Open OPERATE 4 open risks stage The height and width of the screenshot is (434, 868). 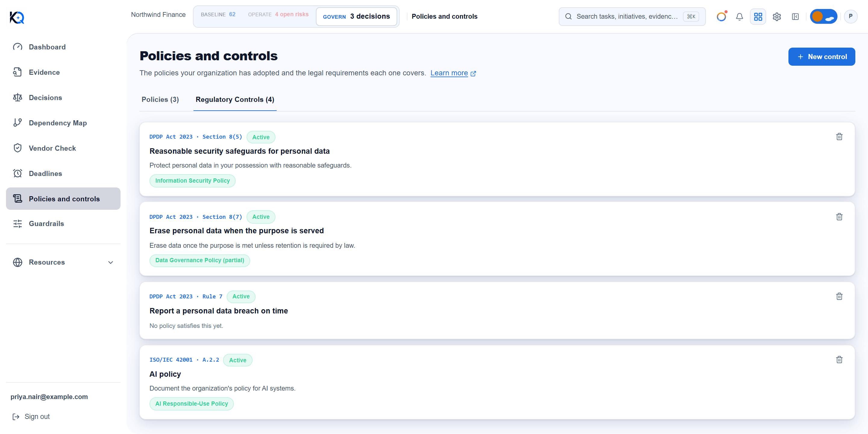[278, 14]
